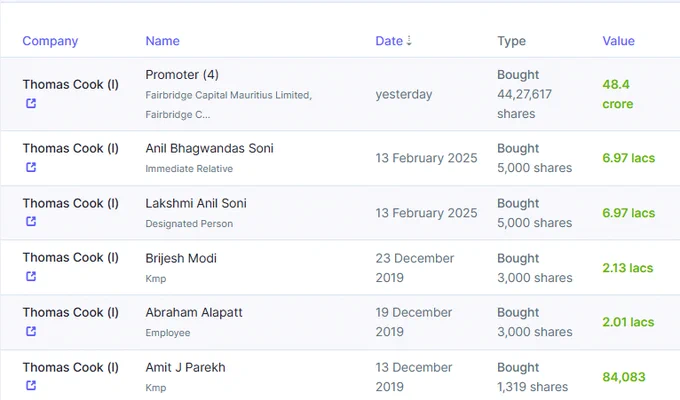
Task: Open external link icon for Abraham Alapatt row
Action: (31, 331)
